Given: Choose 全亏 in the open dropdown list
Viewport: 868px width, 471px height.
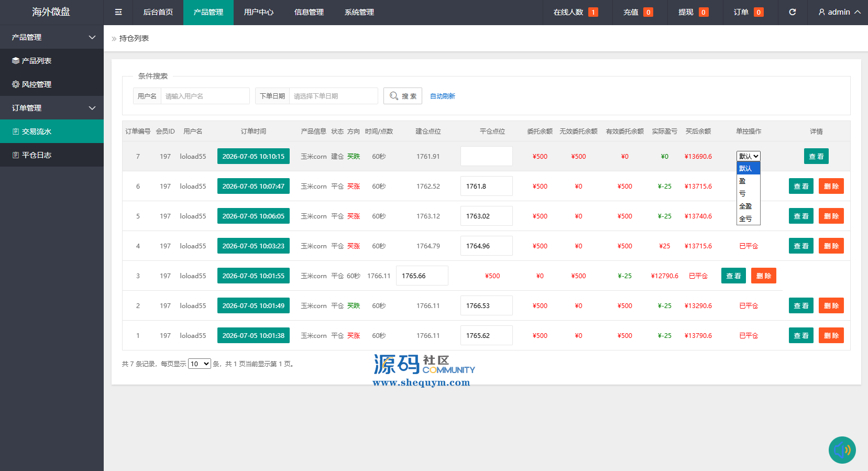Looking at the screenshot, I should pos(749,218).
